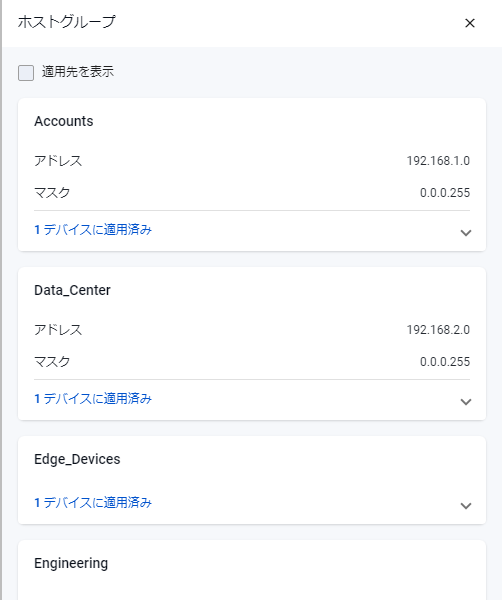502x600 pixels.
Task: Click the ホストグループ panel heading
Action: 67,22
